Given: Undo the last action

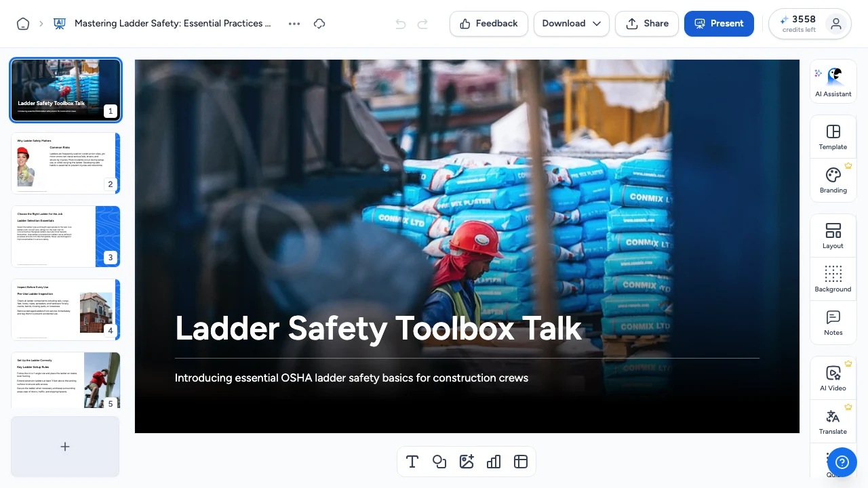Looking at the screenshot, I should 401,24.
